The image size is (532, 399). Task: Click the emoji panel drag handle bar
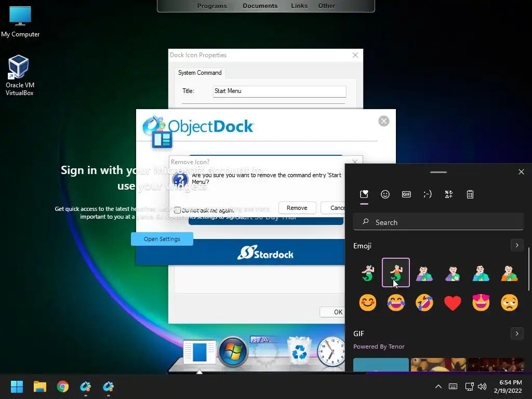[438, 172]
